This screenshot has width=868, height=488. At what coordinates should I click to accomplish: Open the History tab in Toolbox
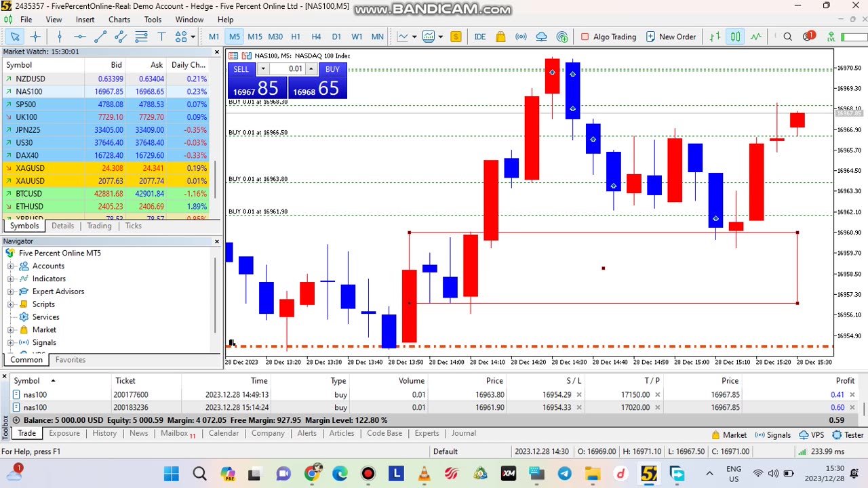[104, 433]
